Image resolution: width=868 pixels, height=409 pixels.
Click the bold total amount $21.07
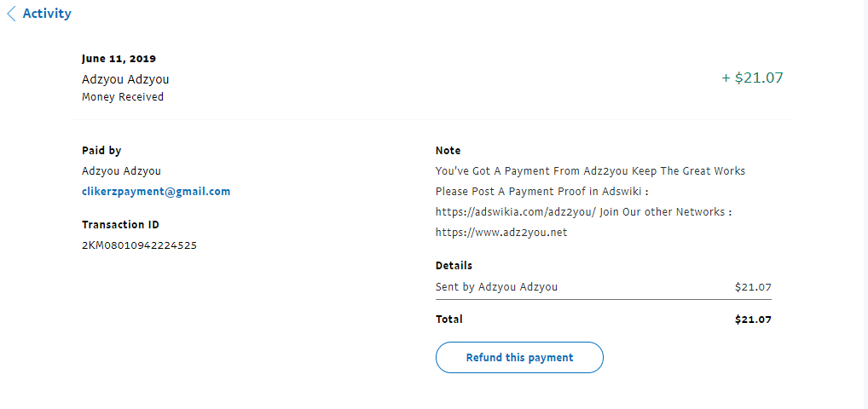click(x=753, y=320)
